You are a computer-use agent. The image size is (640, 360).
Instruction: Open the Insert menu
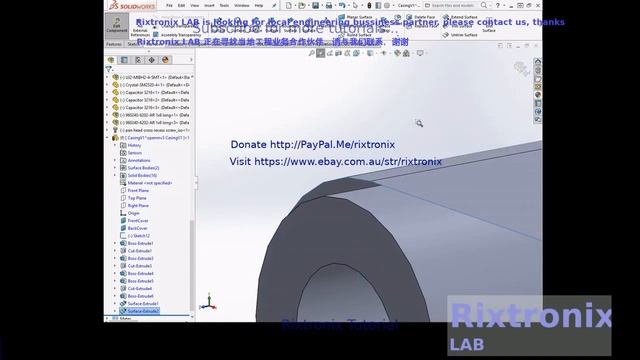209,6
